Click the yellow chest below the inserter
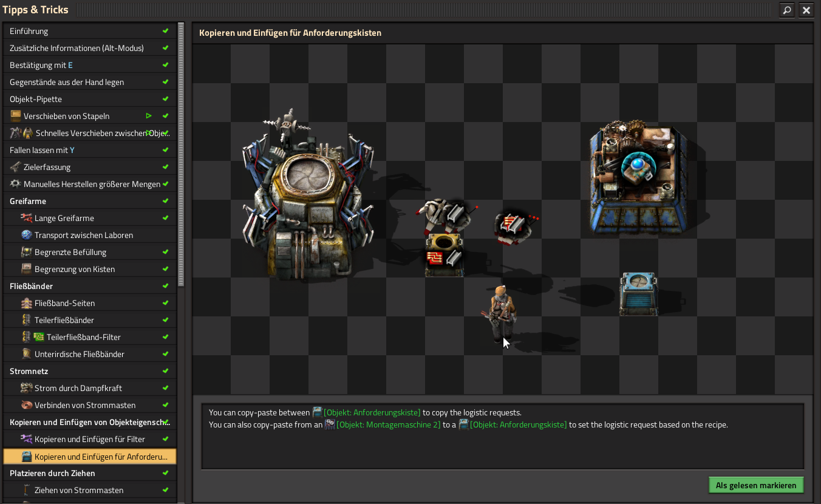This screenshot has height=504, width=821. [x=444, y=256]
